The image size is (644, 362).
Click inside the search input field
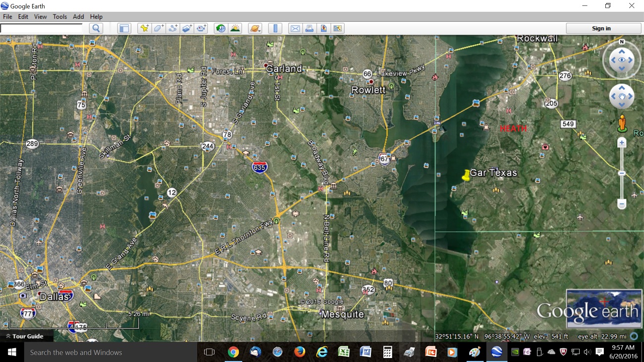pos(42,28)
